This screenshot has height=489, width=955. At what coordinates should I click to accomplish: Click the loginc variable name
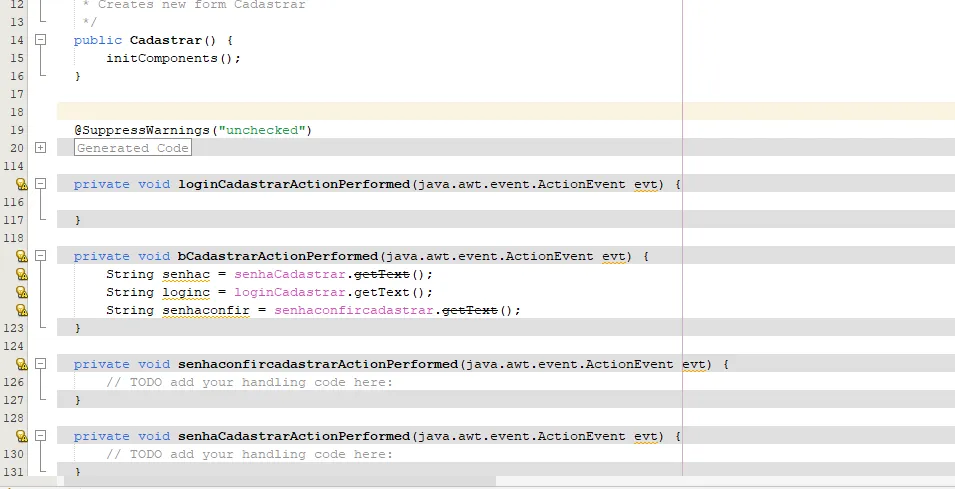[186, 292]
